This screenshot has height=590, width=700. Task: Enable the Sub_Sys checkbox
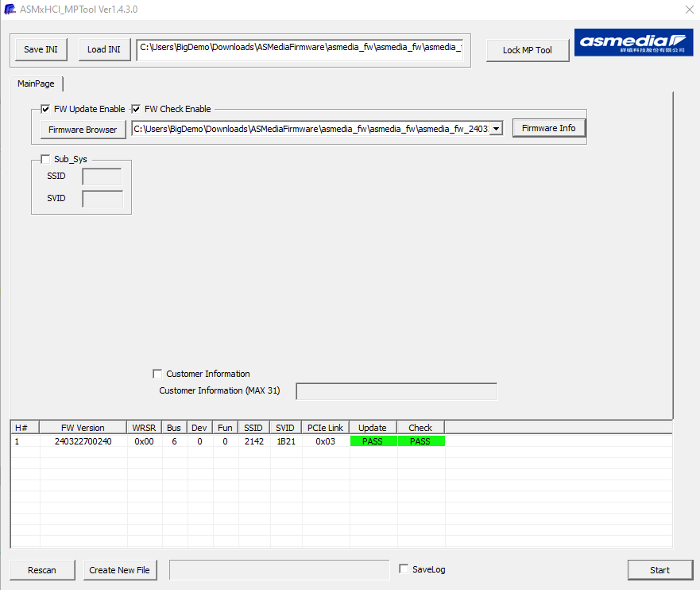[45, 159]
